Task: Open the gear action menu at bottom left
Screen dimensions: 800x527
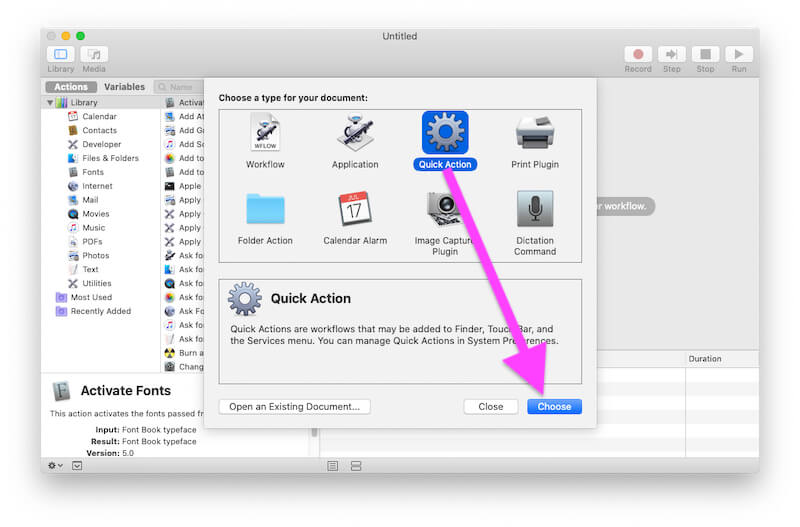Action: tap(55, 466)
